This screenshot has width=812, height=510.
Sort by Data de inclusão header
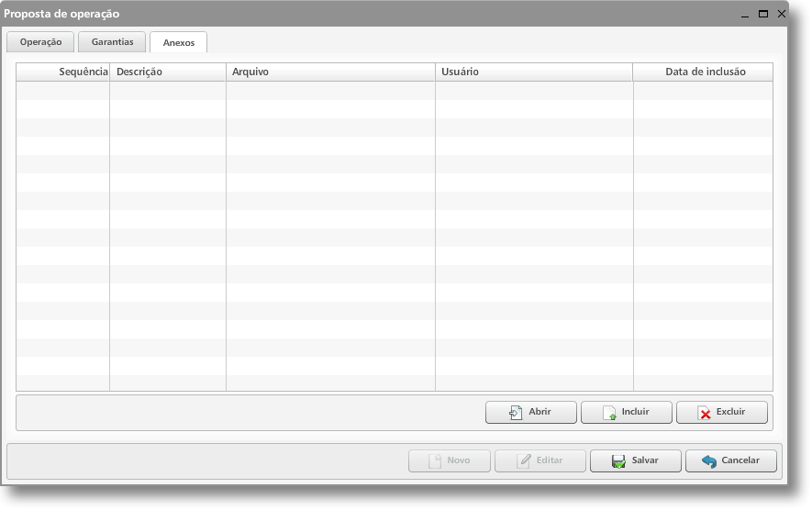click(703, 72)
